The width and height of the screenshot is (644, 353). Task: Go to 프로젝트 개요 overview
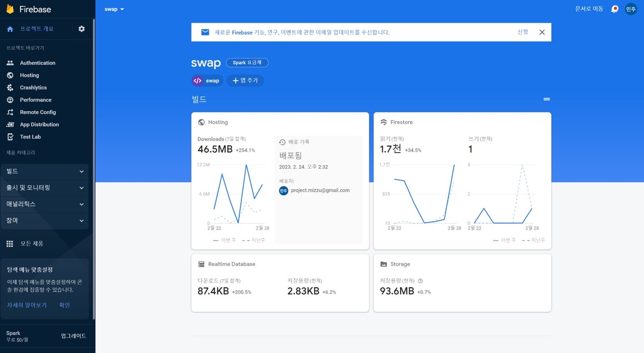click(x=37, y=29)
